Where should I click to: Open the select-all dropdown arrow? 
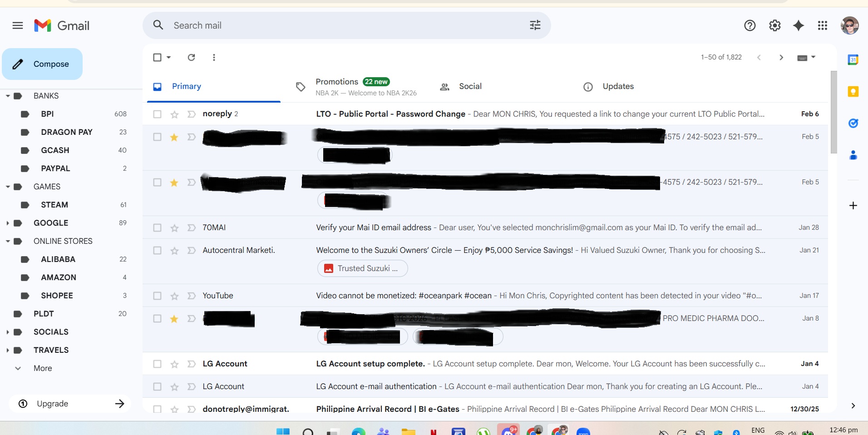(168, 57)
